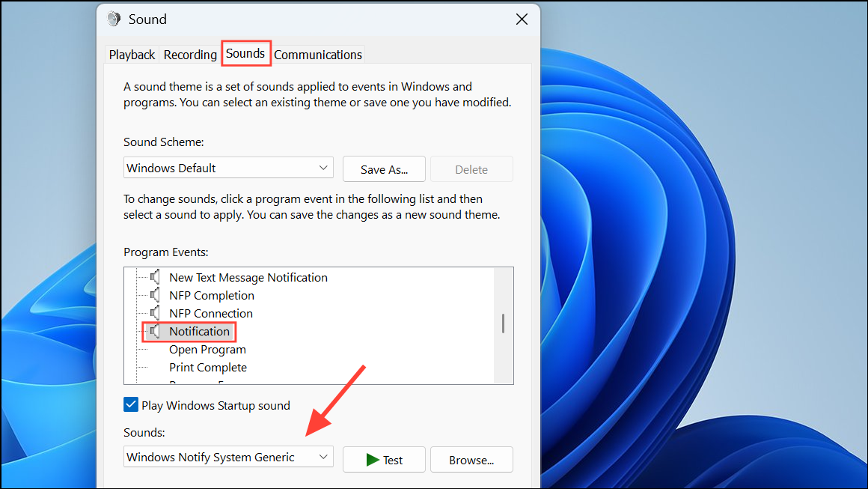Open the Sound Scheme dropdown
Viewport: 868px width, 489px height.
[x=228, y=168]
